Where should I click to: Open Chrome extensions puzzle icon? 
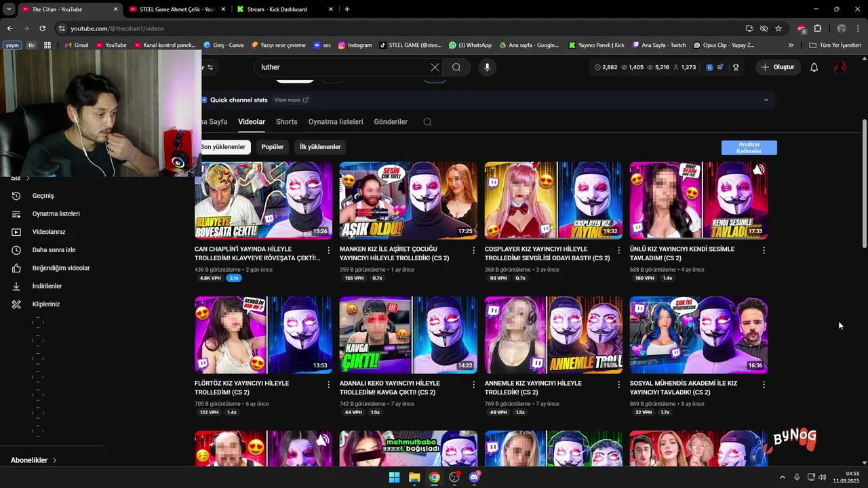click(817, 28)
